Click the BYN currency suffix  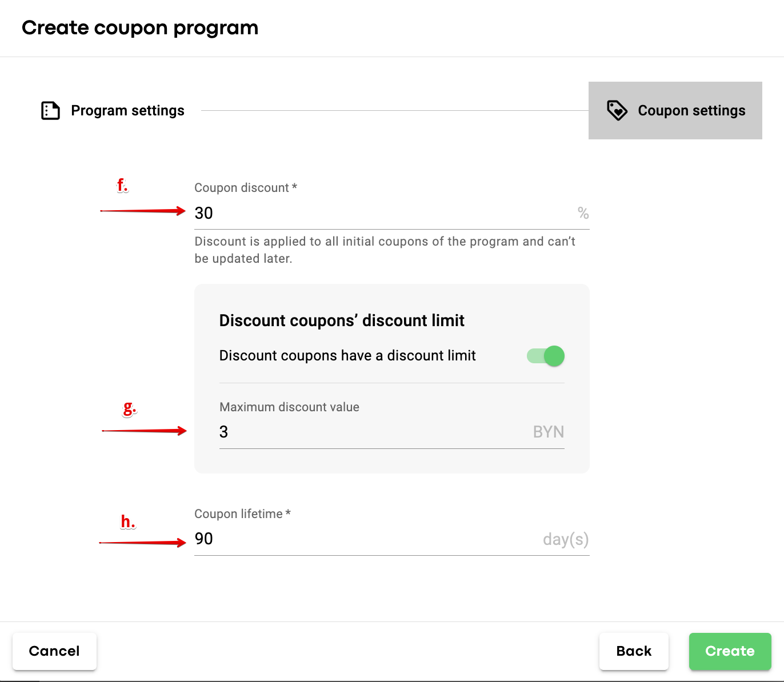548,432
